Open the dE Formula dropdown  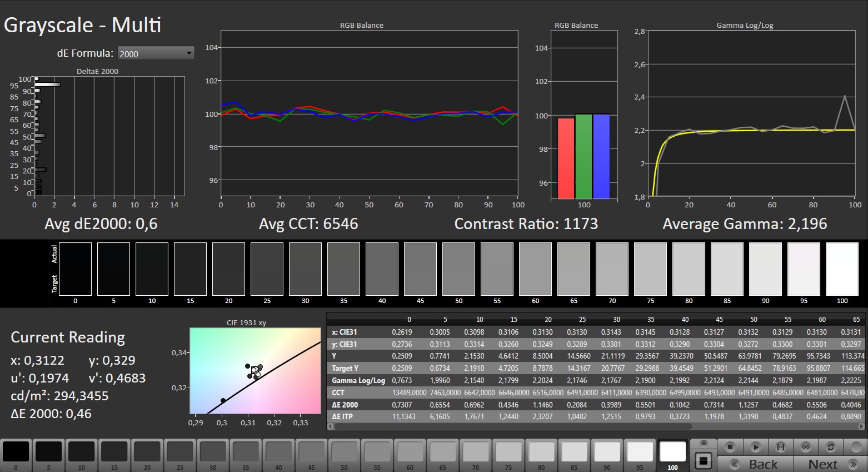coord(156,53)
